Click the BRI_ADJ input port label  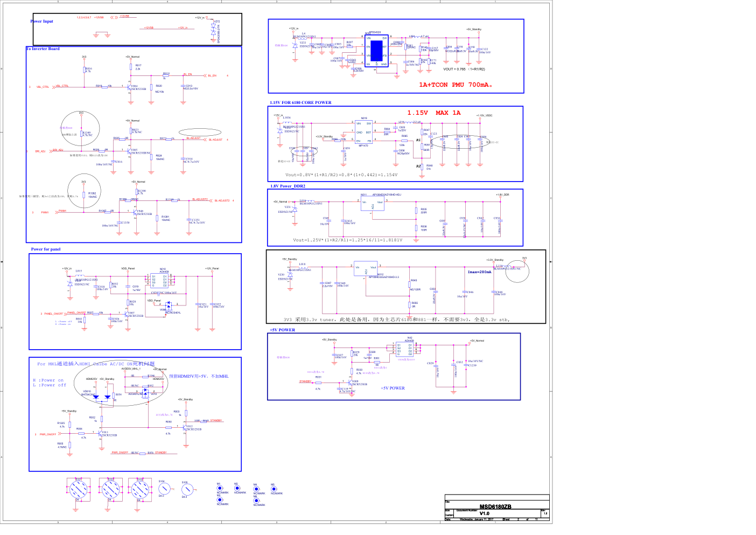[x=40, y=151]
